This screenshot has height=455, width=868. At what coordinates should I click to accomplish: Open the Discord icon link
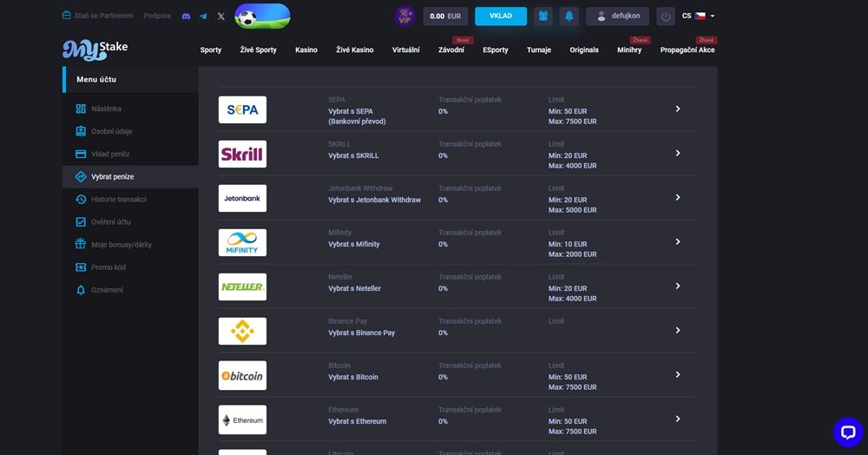pyautogui.click(x=186, y=16)
